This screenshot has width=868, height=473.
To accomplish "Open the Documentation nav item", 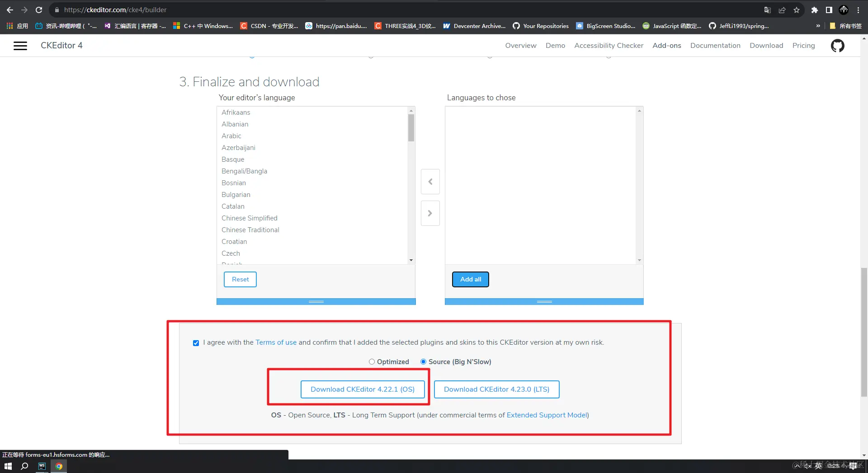I will tap(715, 46).
